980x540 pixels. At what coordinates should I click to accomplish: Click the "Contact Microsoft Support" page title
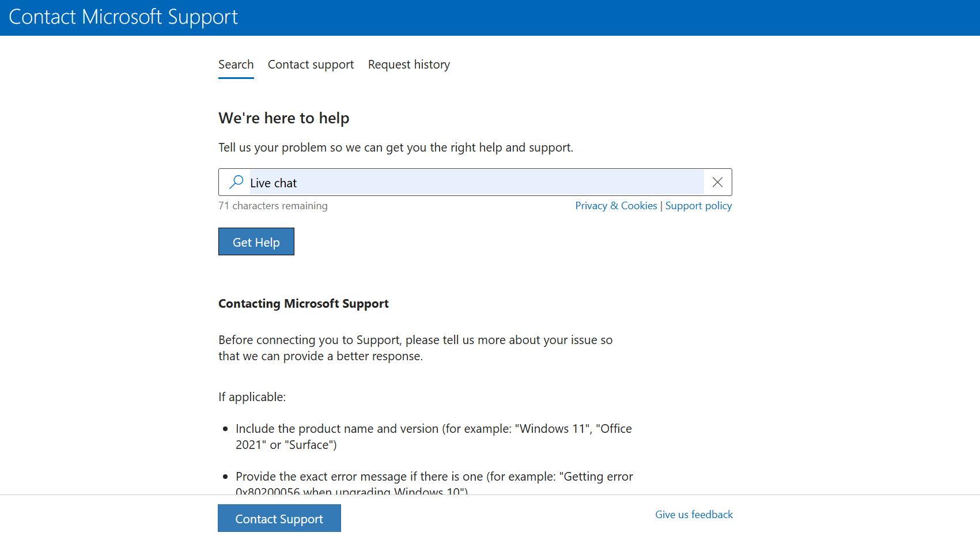point(123,17)
